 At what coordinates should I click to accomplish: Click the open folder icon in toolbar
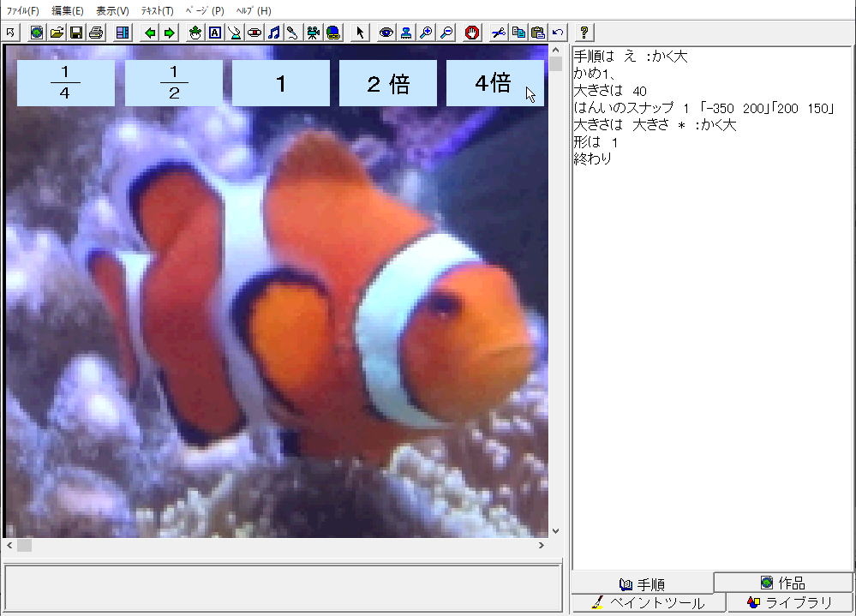coord(57,33)
